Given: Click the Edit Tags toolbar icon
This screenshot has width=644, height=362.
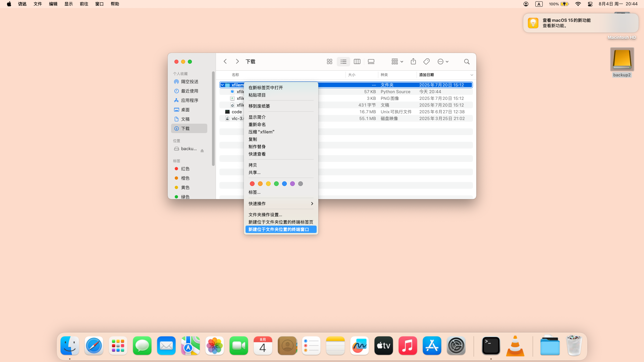Looking at the screenshot, I should coord(426,62).
